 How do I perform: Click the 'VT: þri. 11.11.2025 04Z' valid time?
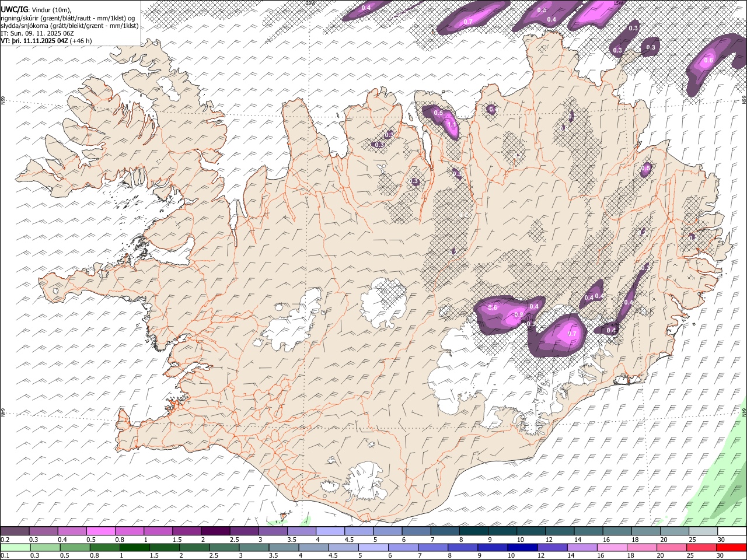point(34,41)
